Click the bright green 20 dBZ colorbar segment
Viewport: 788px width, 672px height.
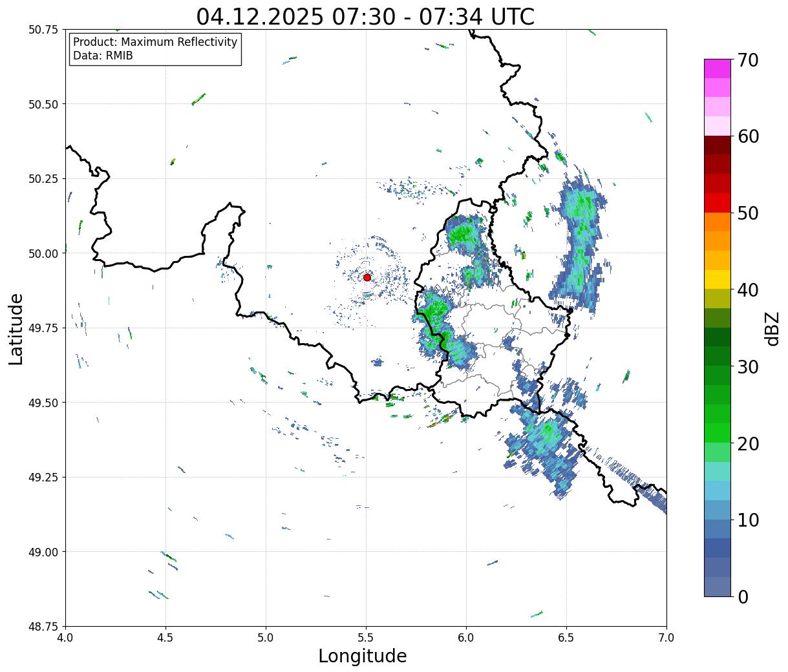pos(718,433)
